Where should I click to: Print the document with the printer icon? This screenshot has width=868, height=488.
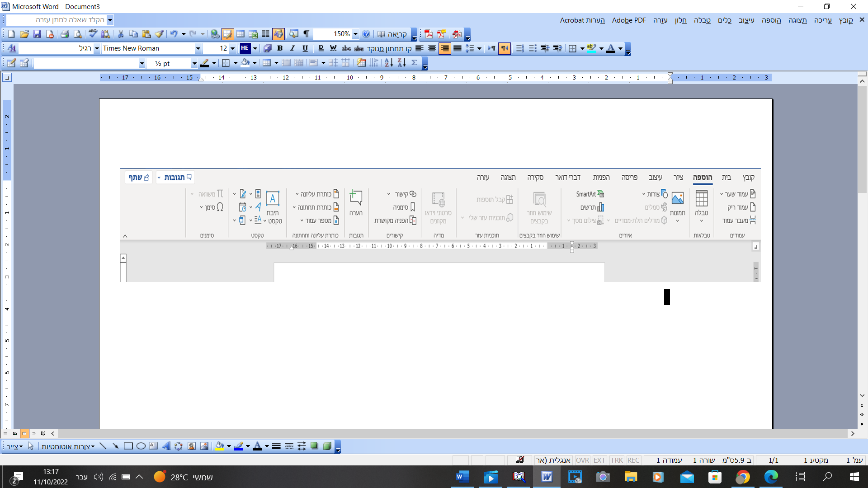(x=65, y=34)
